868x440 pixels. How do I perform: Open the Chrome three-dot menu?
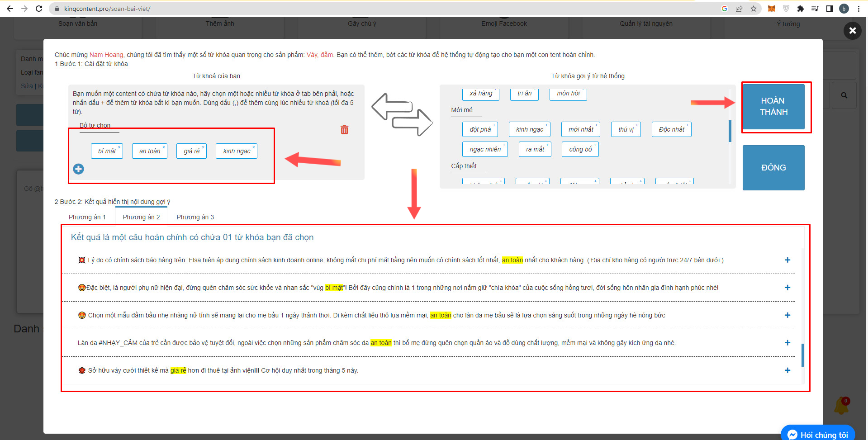(x=859, y=9)
